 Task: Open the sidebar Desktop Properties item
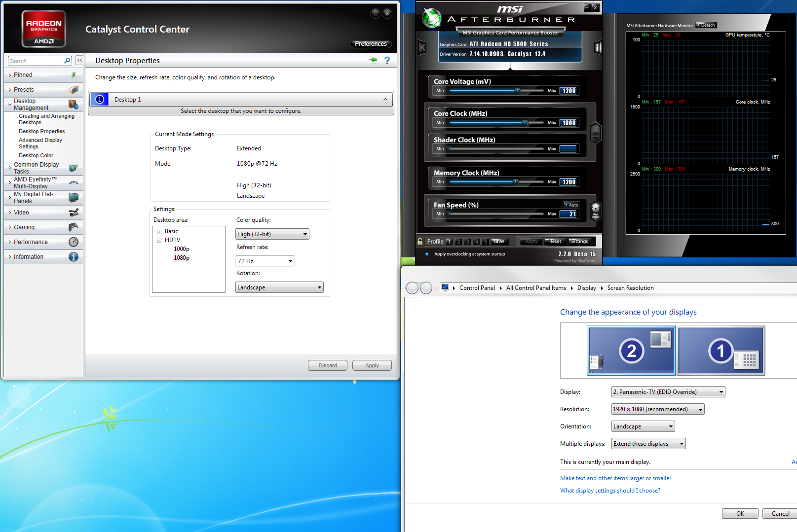(x=42, y=131)
